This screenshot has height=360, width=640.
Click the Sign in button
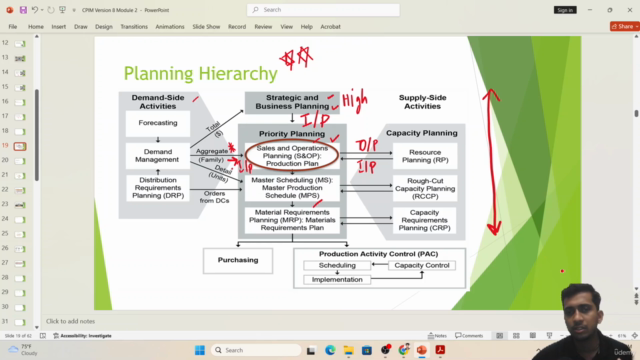click(x=565, y=10)
